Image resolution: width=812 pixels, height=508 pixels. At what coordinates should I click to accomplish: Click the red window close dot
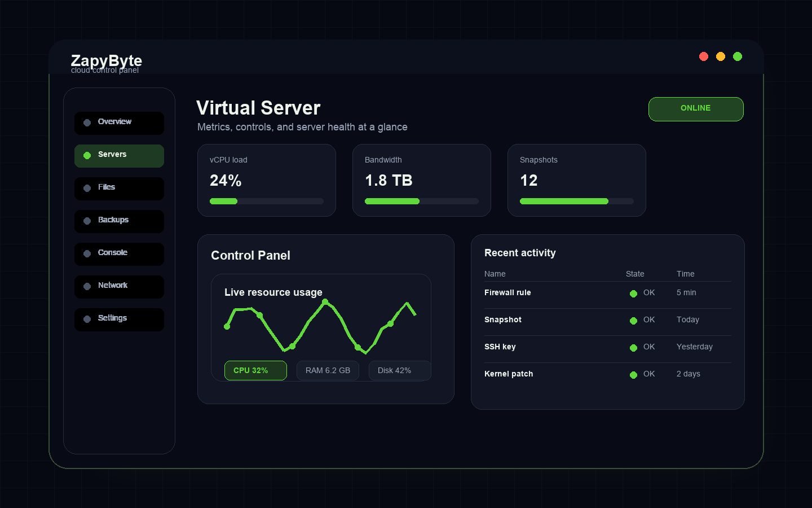pos(704,56)
